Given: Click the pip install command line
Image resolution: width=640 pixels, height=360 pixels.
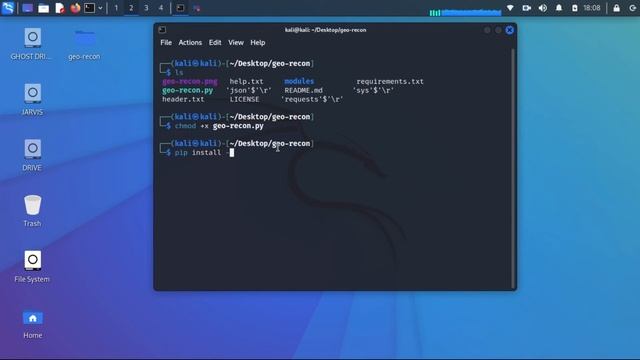Looking at the screenshot, I should tap(204, 152).
